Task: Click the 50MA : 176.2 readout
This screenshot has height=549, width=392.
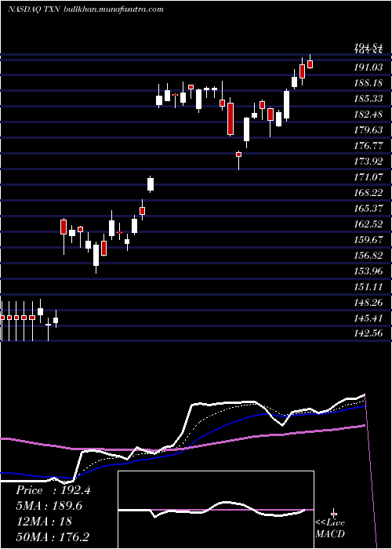Action: pos(53,536)
